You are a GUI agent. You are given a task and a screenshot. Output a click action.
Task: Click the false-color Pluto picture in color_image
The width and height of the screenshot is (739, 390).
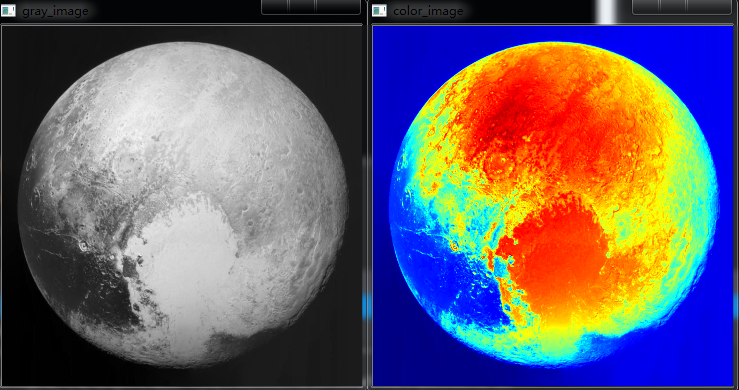(x=553, y=206)
